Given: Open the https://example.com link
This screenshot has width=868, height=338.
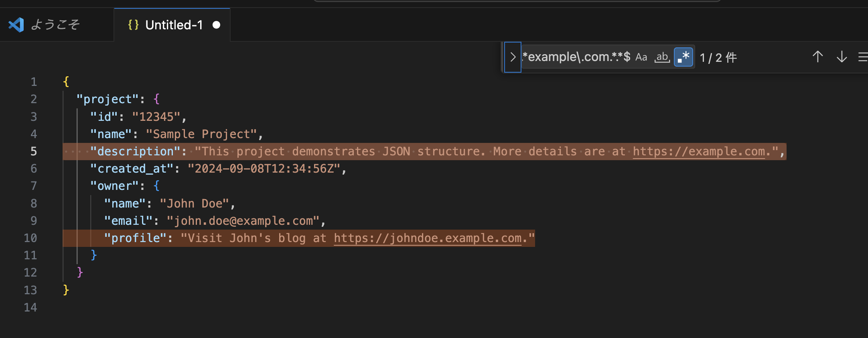Looking at the screenshot, I should coord(699,151).
